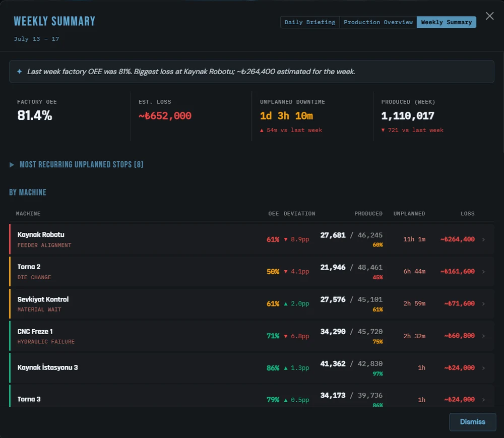Click the ~₺161,600 loss amount

pos(458,271)
